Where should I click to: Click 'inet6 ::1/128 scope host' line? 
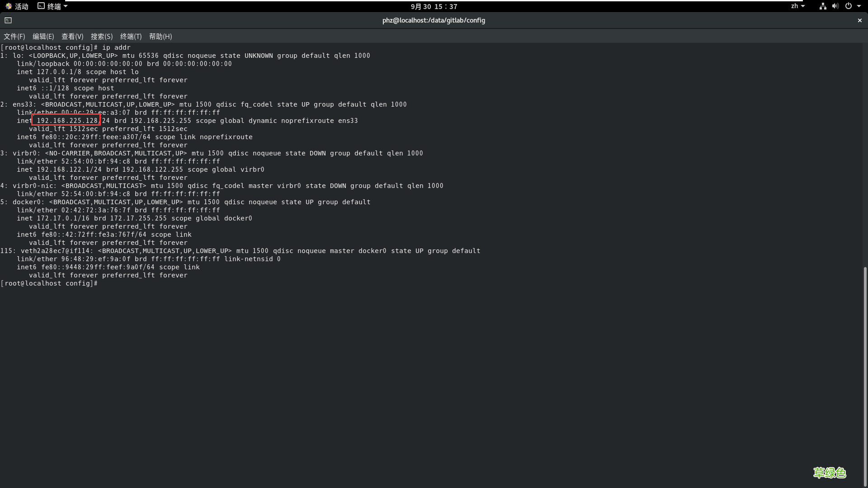66,88
